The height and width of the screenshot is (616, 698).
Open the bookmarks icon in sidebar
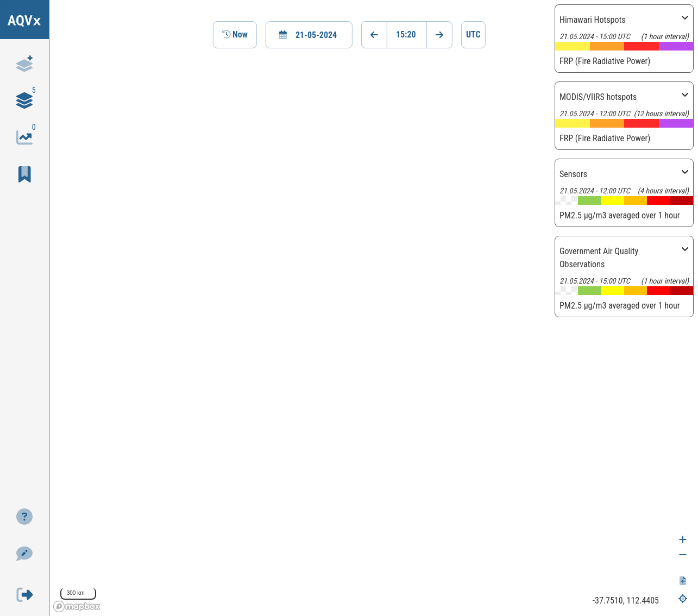pos(24,174)
